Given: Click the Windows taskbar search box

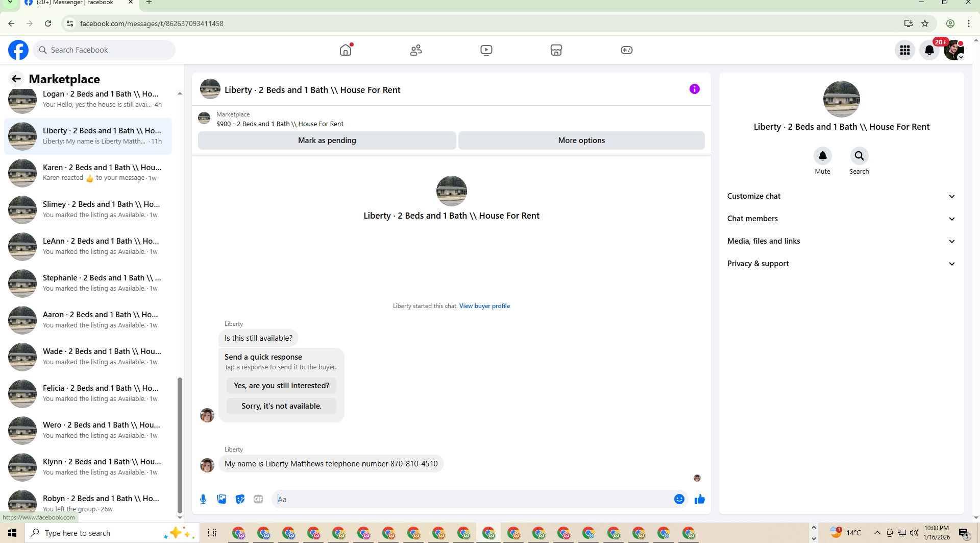Looking at the screenshot, I should pyautogui.click(x=112, y=533).
